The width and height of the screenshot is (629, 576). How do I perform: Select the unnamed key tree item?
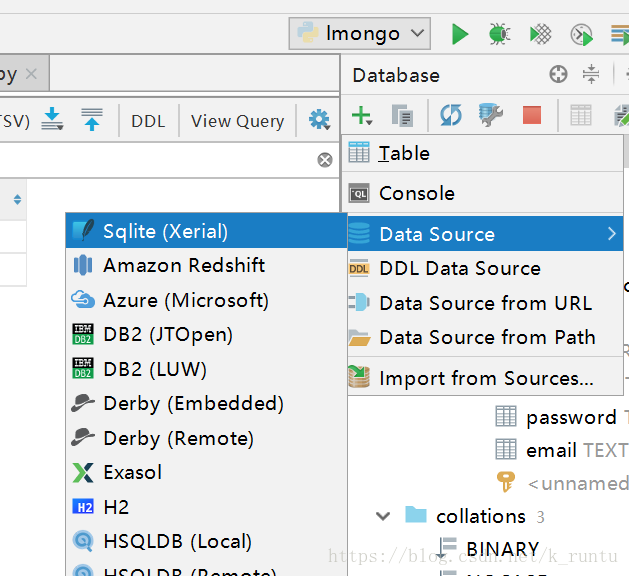[x=578, y=483]
